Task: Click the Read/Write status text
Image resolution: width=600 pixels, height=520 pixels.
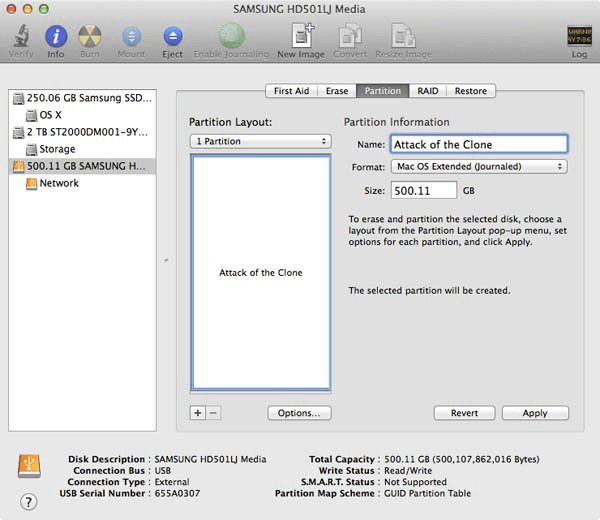Action: 408,471
